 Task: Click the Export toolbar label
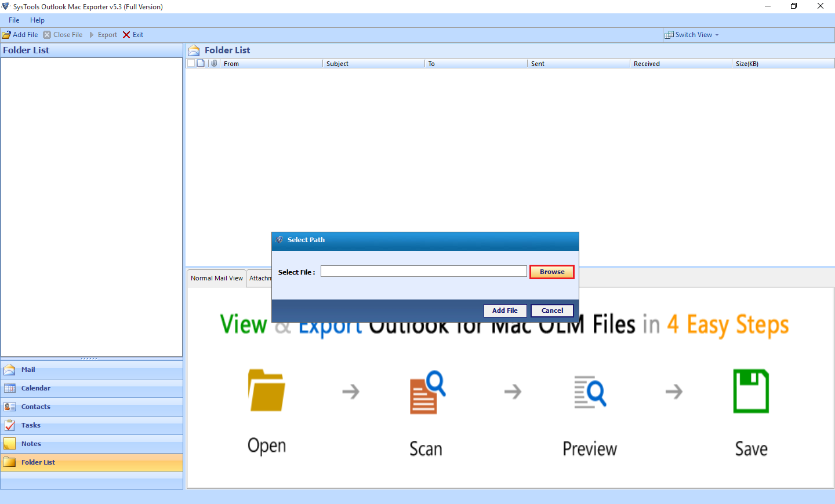(107, 35)
